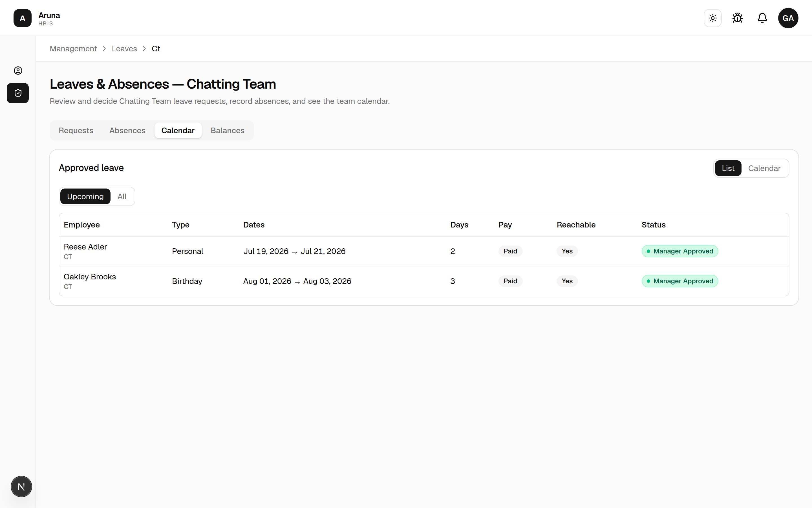812x508 pixels.
Task: Click the Birthday leave type cell
Action: (187, 281)
